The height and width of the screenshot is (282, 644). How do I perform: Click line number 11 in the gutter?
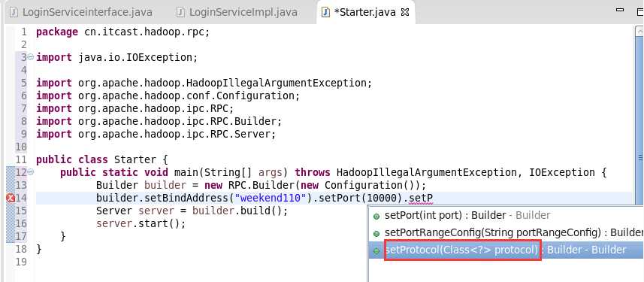point(21,159)
